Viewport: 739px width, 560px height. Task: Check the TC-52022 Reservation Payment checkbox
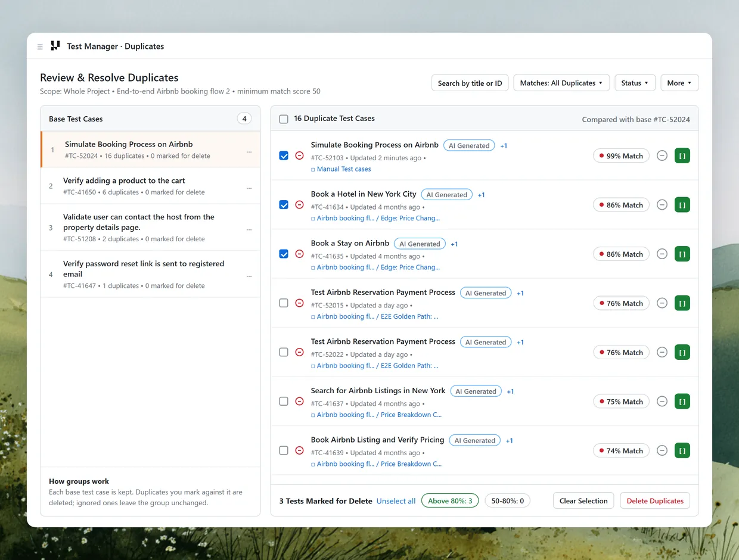[x=284, y=352]
